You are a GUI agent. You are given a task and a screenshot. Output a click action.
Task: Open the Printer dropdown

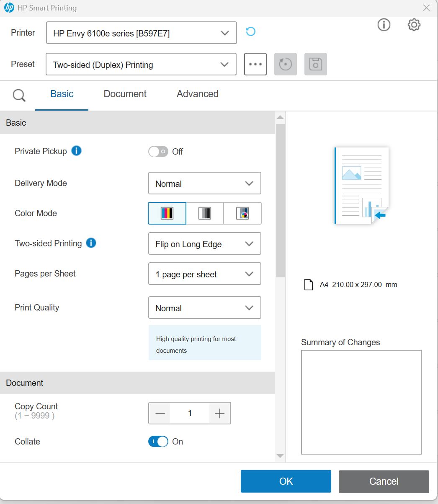(142, 33)
